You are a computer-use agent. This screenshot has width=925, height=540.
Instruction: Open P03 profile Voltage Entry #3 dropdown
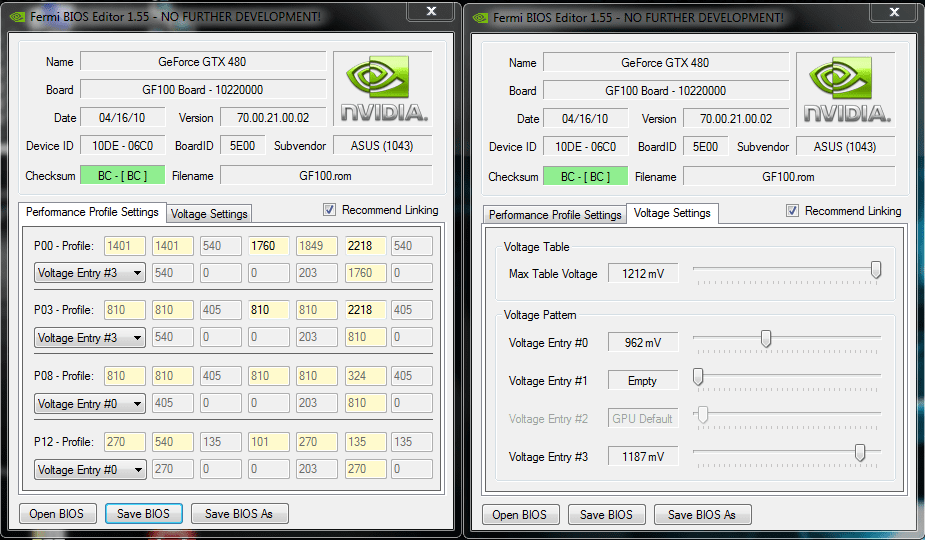[x=90, y=338]
